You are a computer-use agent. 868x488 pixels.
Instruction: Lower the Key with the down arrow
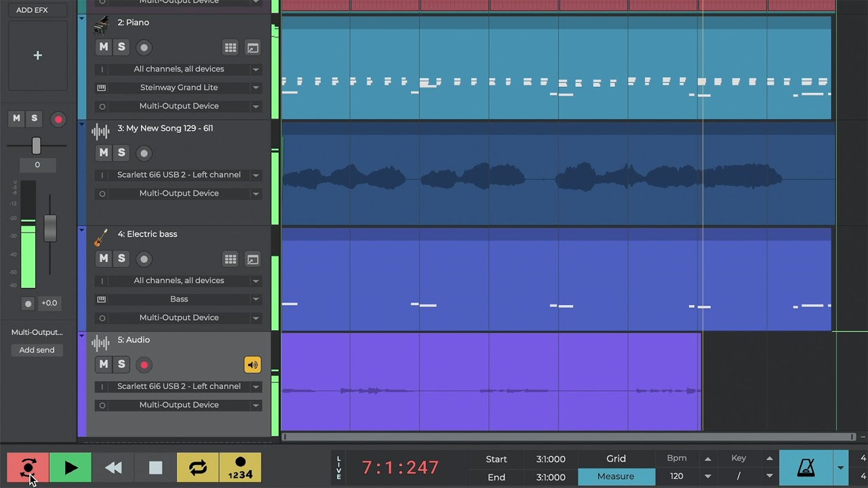point(769,476)
